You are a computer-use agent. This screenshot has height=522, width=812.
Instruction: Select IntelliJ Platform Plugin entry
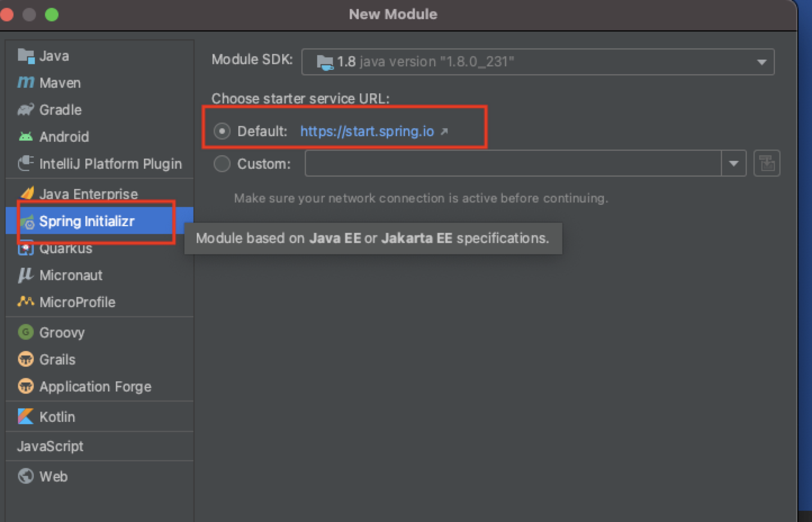(x=100, y=164)
